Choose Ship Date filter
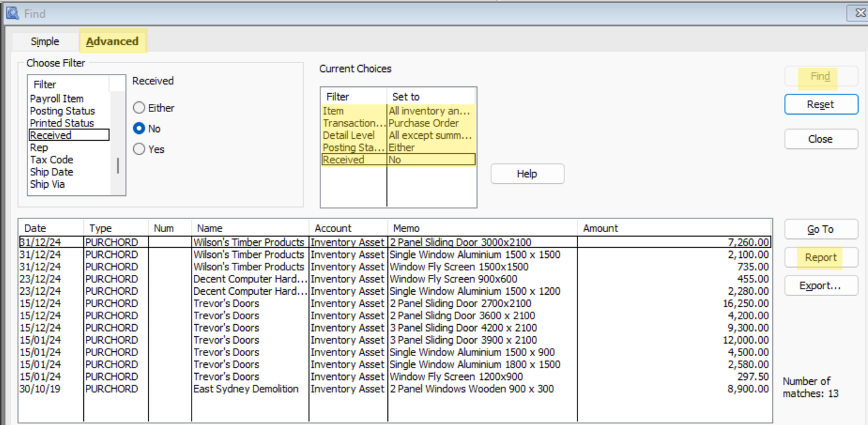 tap(51, 172)
